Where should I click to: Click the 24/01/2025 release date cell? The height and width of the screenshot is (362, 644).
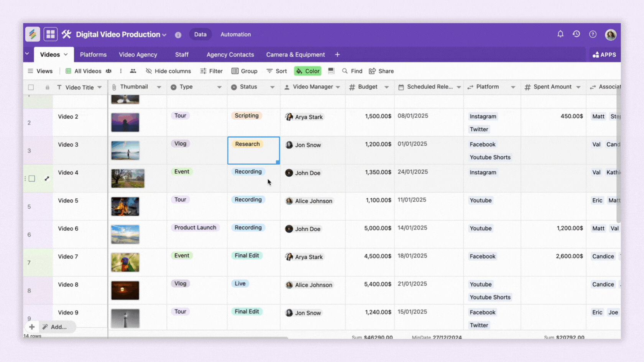pyautogui.click(x=429, y=178)
